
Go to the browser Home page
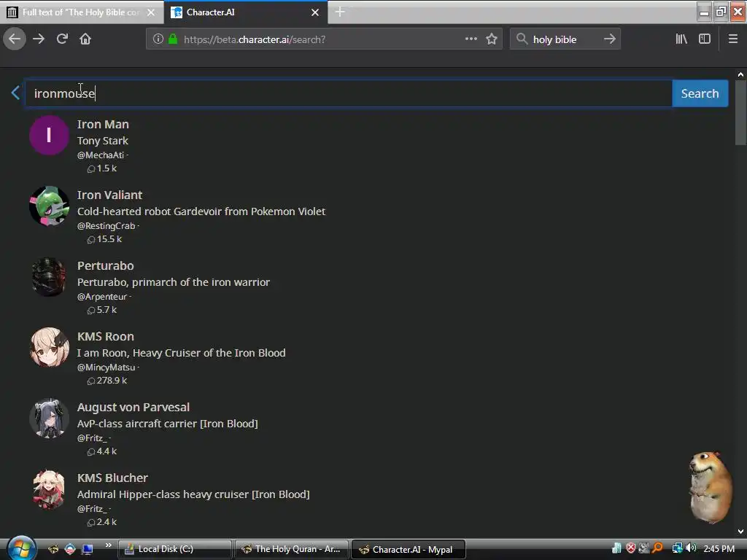pyautogui.click(x=85, y=39)
